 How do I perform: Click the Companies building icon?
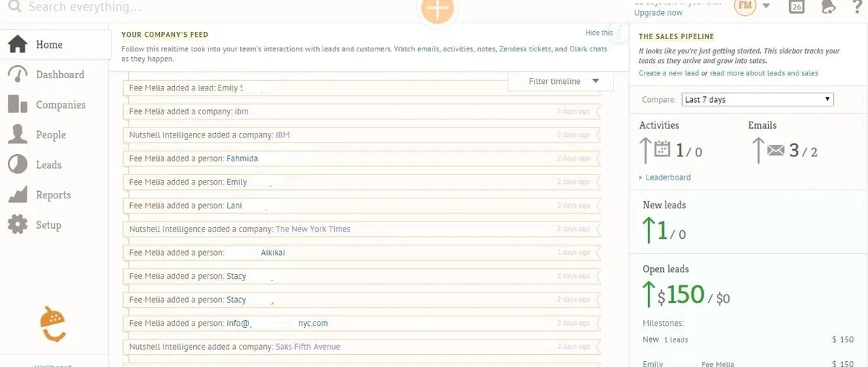[17, 104]
